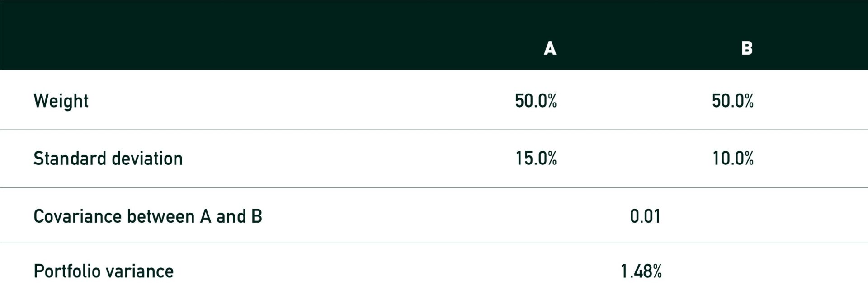Select the column header A
Viewport: 868px width, 304px height.
550,48
